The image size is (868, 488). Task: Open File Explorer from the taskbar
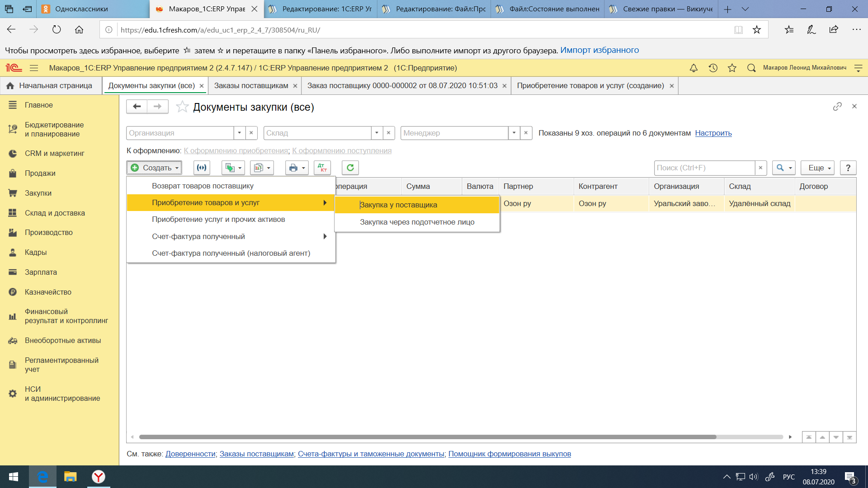pos(70,477)
